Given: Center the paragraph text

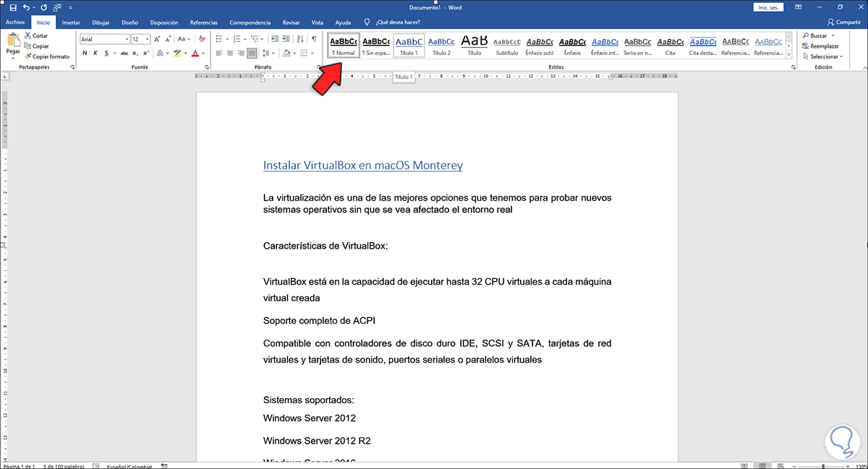Looking at the screenshot, I should point(231,53).
